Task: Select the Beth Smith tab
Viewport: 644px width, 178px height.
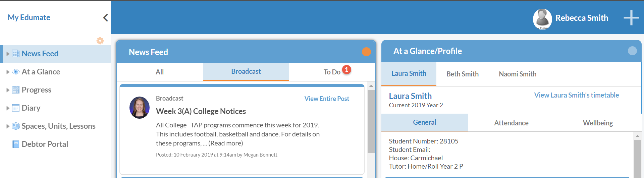Action: point(462,74)
